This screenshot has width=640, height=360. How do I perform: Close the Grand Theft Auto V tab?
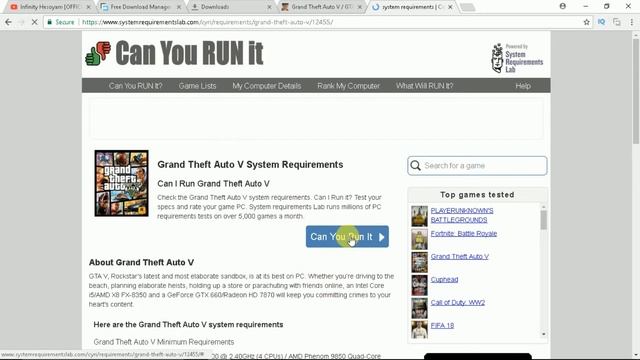(x=360, y=7)
